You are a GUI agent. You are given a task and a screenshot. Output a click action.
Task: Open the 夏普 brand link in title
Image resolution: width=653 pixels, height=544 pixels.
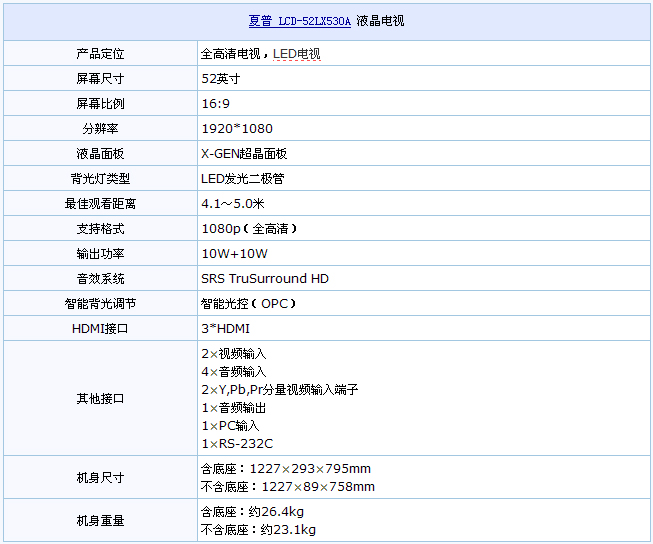pyautogui.click(x=259, y=21)
